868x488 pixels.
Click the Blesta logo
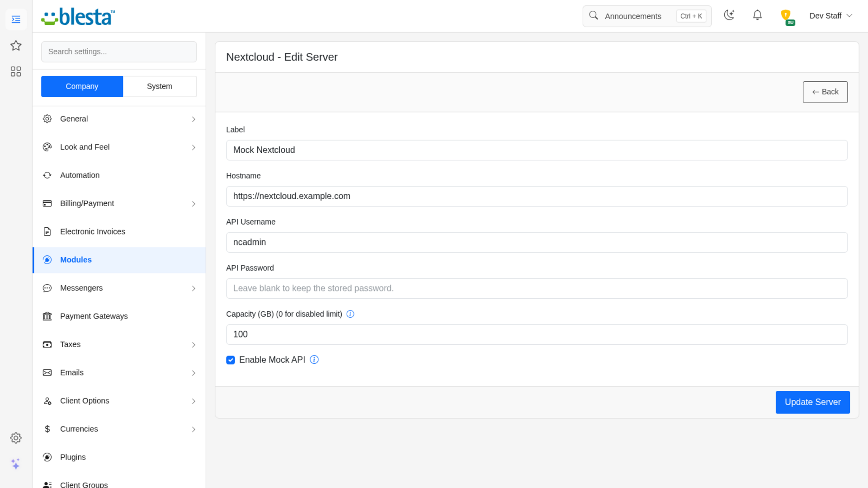tap(78, 17)
